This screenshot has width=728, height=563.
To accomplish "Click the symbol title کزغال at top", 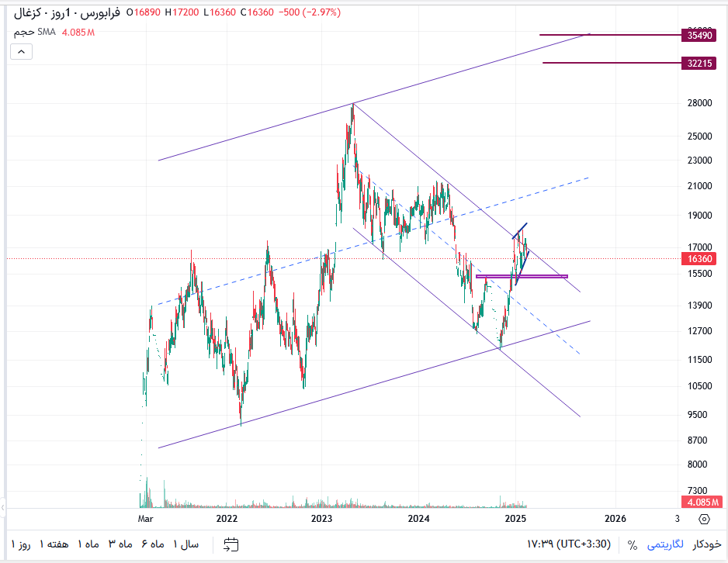I will pos(28,12).
